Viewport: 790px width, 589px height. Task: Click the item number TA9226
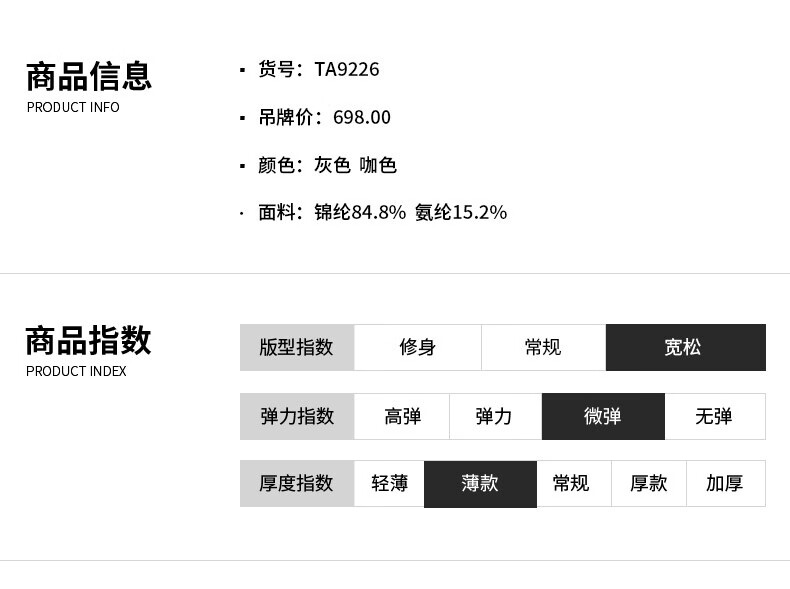click(x=347, y=69)
